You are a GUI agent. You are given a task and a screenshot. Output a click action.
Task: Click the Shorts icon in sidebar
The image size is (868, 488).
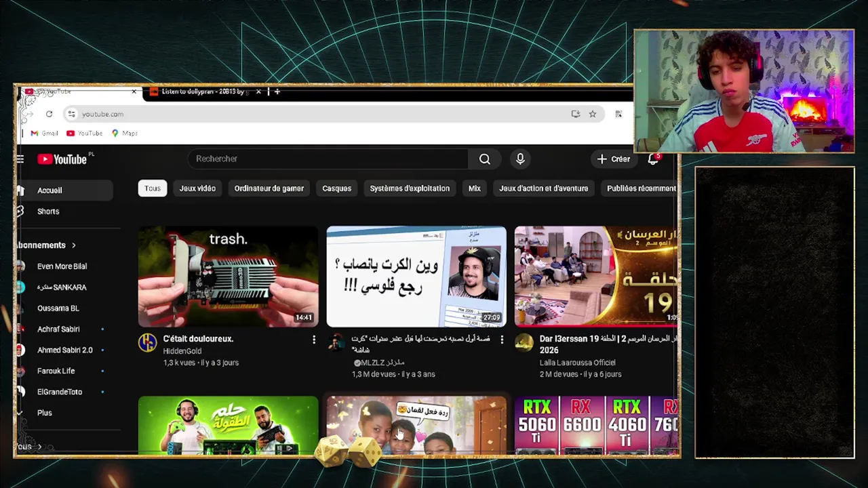click(x=20, y=211)
